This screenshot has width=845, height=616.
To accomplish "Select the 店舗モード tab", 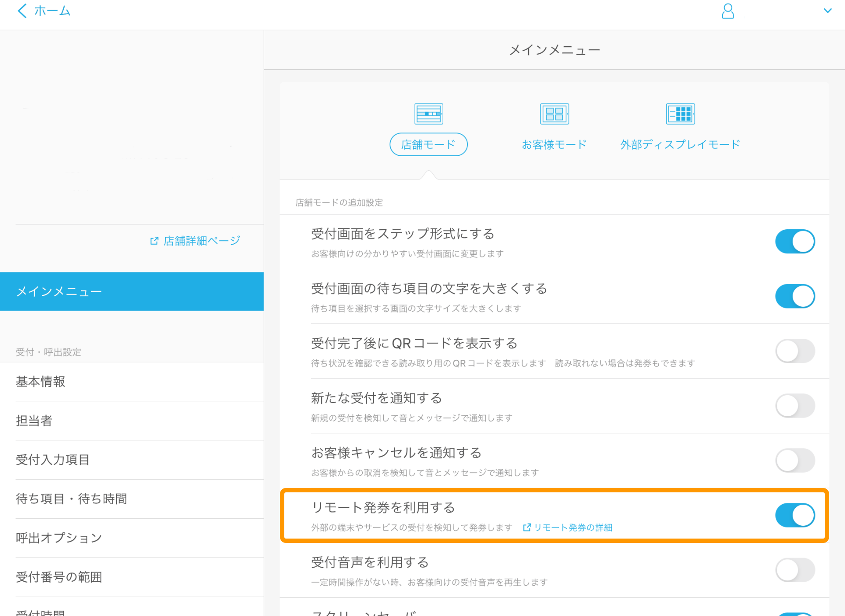I will click(429, 144).
